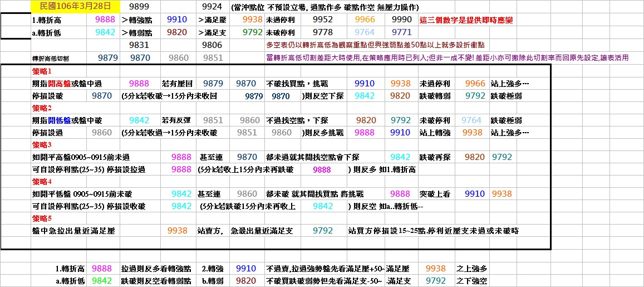Click the 不破找買點，挑戰 cell
This screenshot has width=644, height=287.
pyautogui.click(x=296, y=84)
